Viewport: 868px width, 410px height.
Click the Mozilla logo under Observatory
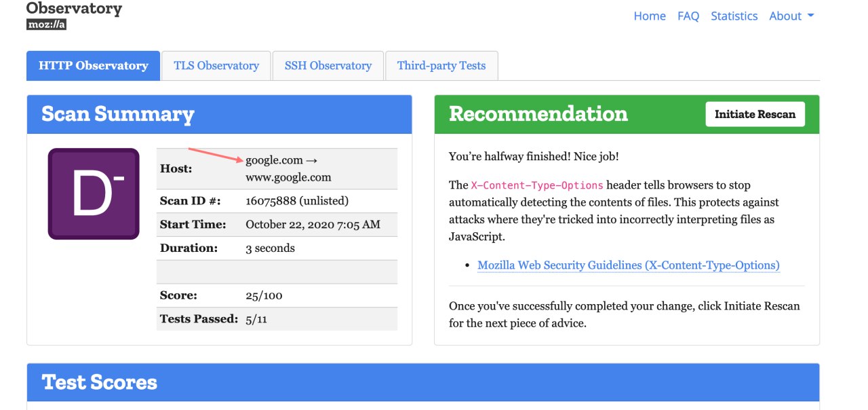tap(46, 24)
